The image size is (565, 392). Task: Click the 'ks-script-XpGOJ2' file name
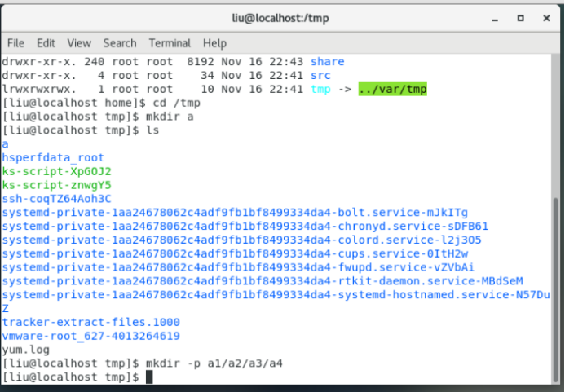(56, 171)
